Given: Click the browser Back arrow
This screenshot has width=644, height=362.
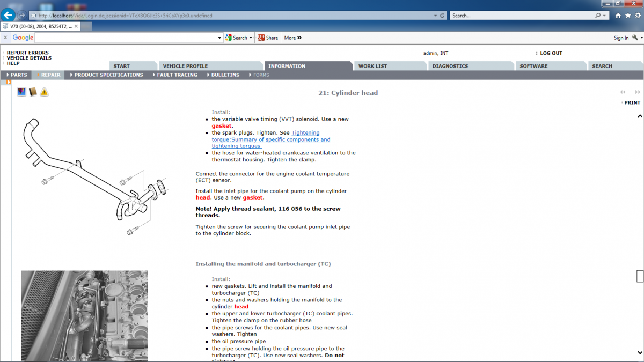Looking at the screenshot, I should tap(7, 14).
